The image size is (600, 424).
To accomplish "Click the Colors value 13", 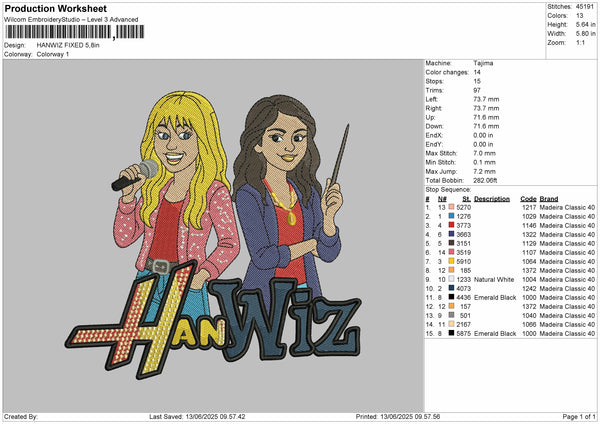I will pyautogui.click(x=580, y=16).
